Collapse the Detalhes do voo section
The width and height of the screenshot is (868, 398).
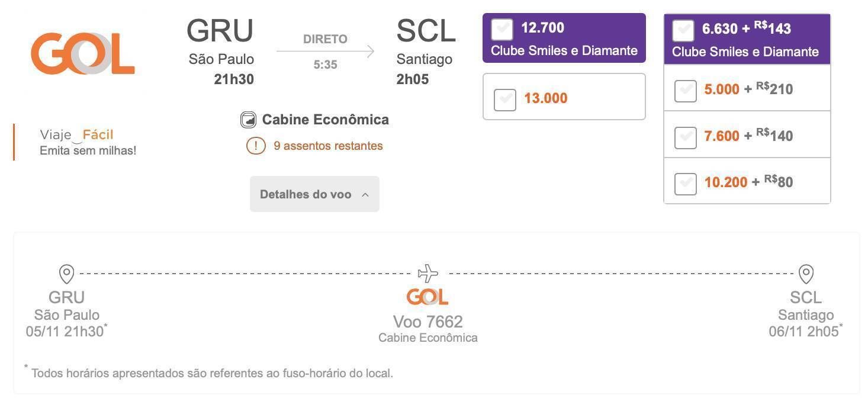click(x=314, y=194)
